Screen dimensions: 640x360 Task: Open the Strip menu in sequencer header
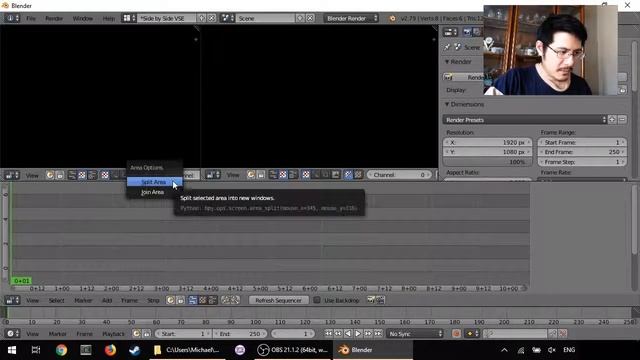coord(153,300)
